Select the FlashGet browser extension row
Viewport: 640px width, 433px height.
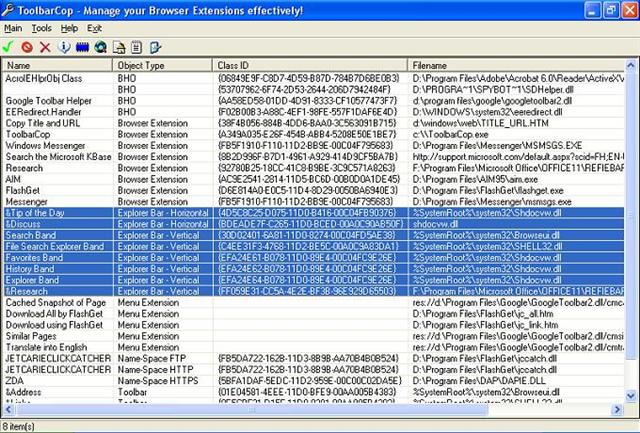pos(313,191)
